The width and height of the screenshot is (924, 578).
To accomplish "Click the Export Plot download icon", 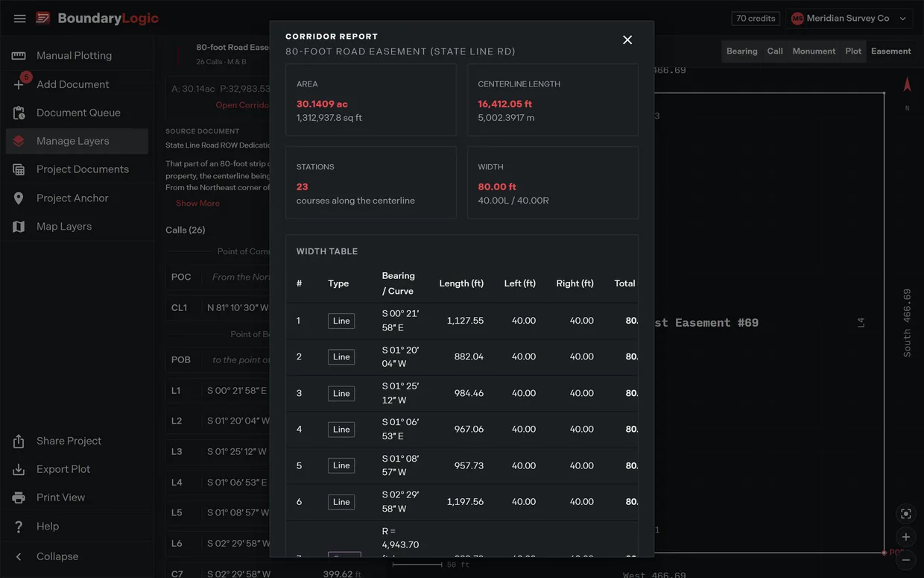I will 19,470.
